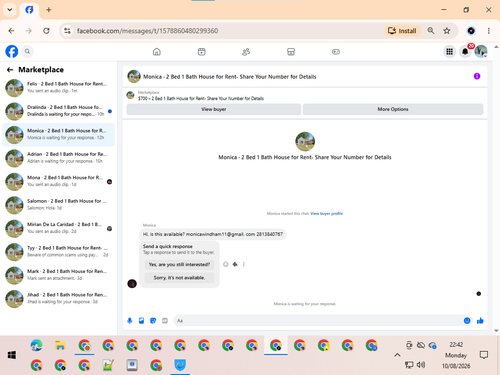Open Felis conversation in the chat list

[58, 88]
